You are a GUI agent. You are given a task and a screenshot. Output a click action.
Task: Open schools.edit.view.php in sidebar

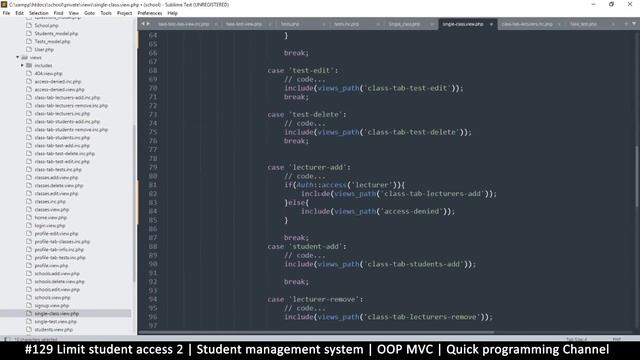pyautogui.click(x=57, y=289)
